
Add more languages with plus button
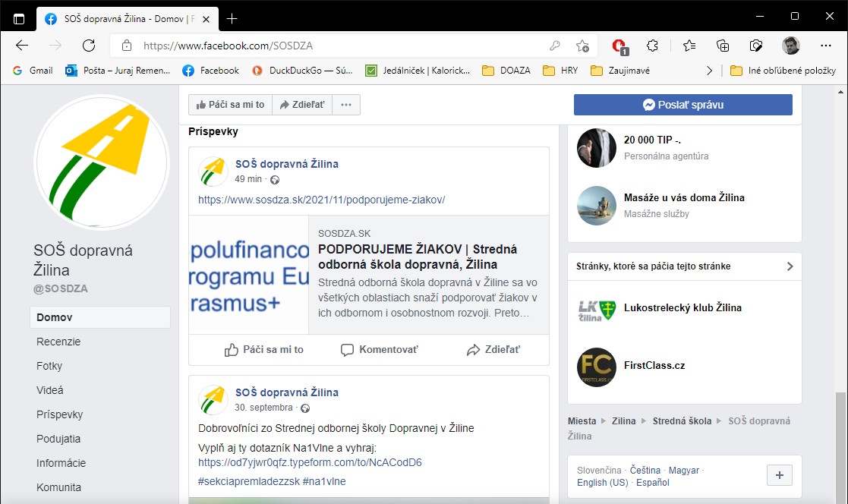pyautogui.click(x=780, y=475)
